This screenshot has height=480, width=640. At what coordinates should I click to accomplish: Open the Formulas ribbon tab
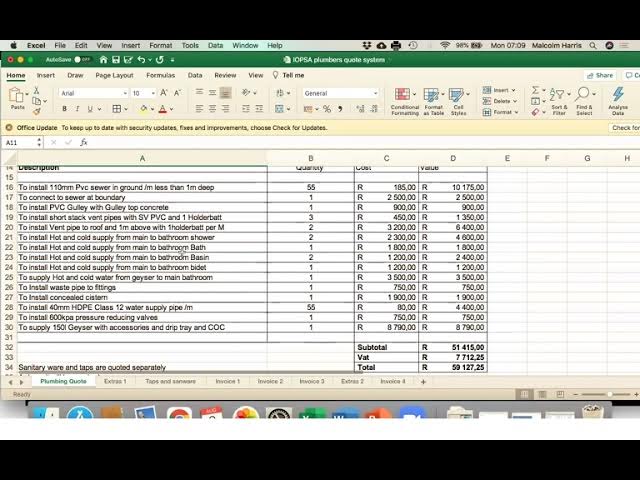[x=160, y=76]
